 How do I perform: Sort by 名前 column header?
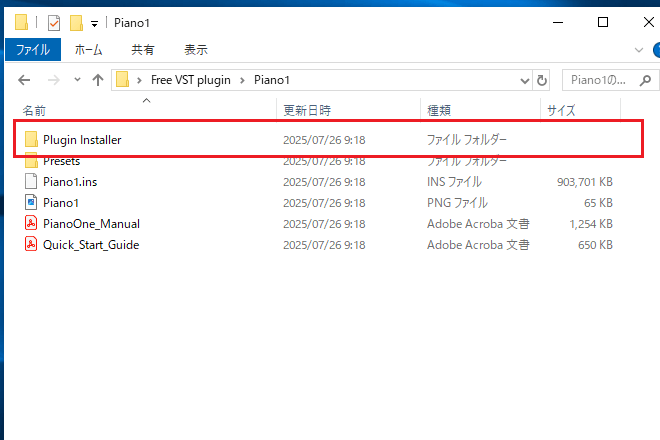pyautogui.click(x=34, y=111)
